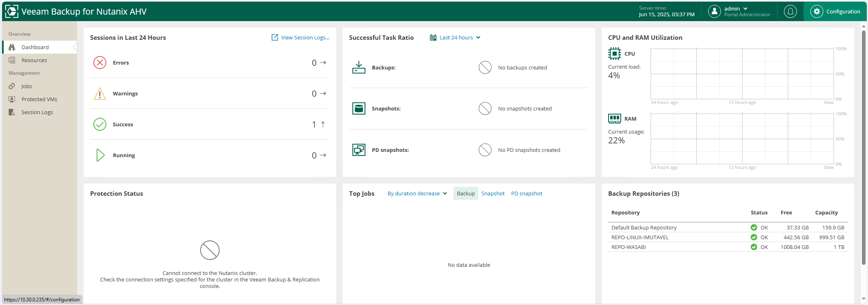Select the Snapshot tab in Top Jobs
868x305 pixels.
click(493, 193)
